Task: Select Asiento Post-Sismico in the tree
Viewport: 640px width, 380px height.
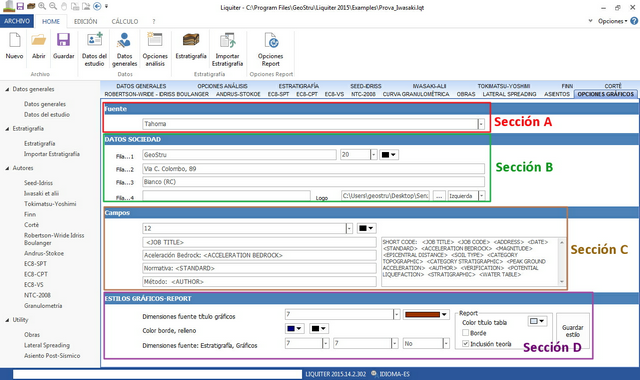Action: [x=52, y=356]
